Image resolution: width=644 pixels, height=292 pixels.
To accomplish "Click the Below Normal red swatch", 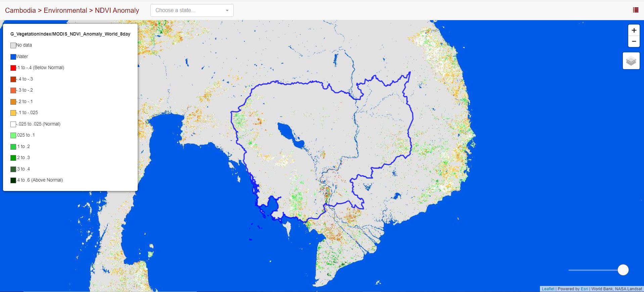I will coord(13,68).
